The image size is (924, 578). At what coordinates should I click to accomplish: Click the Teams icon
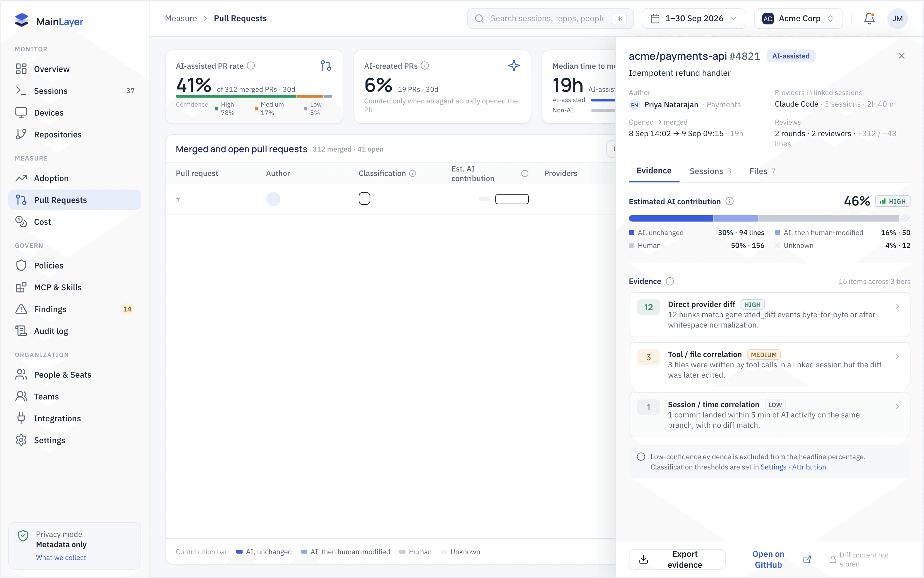(21, 397)
